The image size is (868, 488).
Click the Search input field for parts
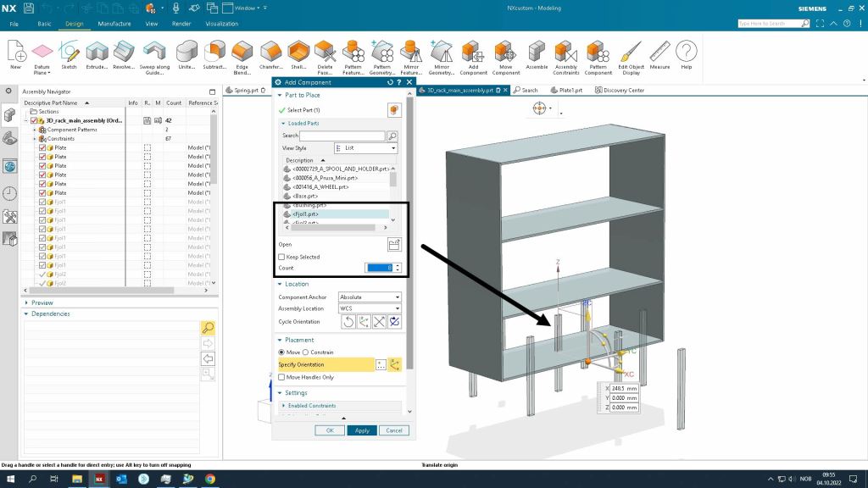[342, 136]
